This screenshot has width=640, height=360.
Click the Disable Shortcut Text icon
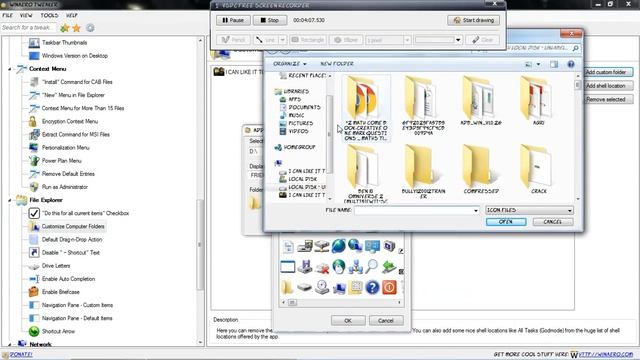tap(34, 253)
